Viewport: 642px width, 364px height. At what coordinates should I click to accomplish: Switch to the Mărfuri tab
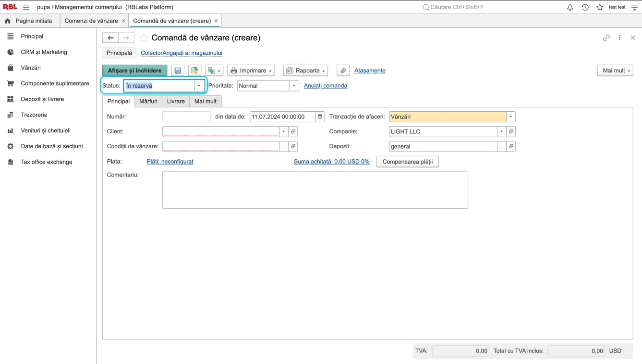[x=148, y=101]
